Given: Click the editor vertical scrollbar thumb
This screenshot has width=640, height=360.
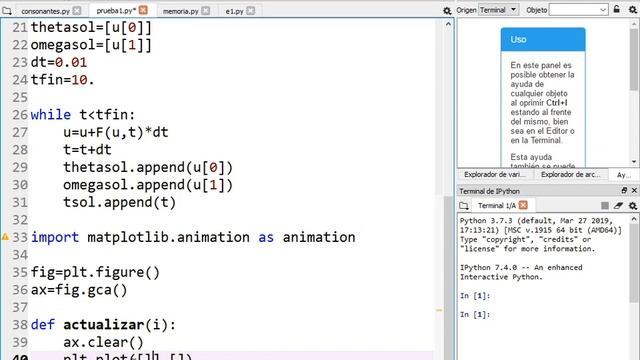Looking at the screenshot, I should (448, 278).
